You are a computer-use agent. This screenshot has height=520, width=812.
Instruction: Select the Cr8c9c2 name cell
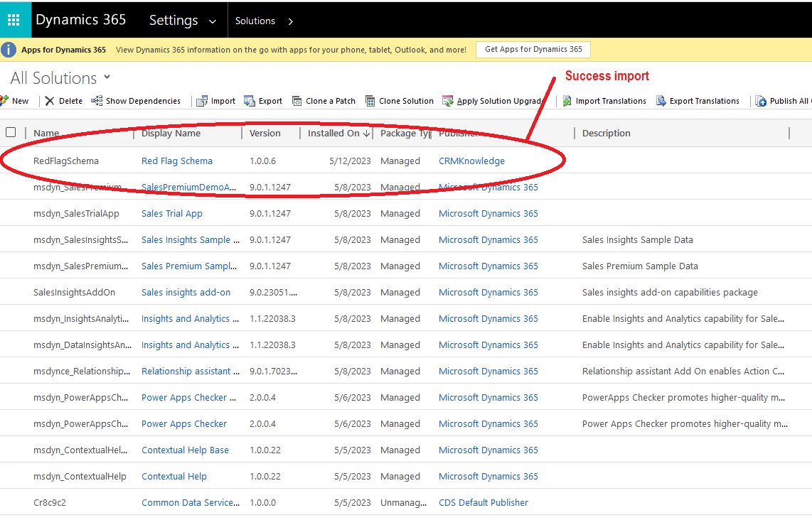click(50, 503)
